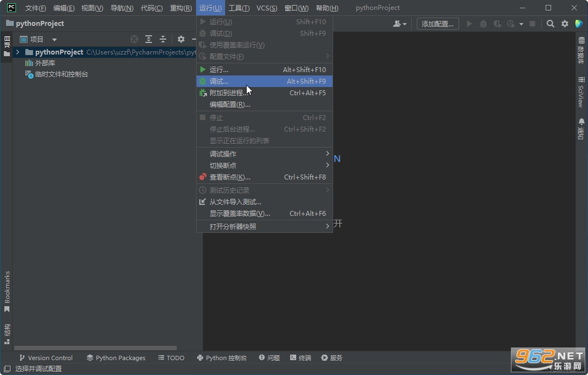588x375 pixels.
Task: Open the user account dropdown icon
Action: (x=399, y=24)
